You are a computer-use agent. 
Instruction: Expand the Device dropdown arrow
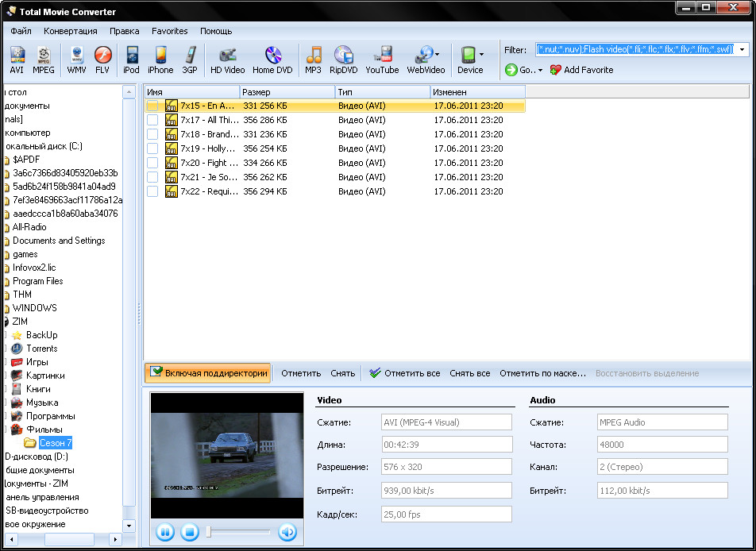[482, 55]
